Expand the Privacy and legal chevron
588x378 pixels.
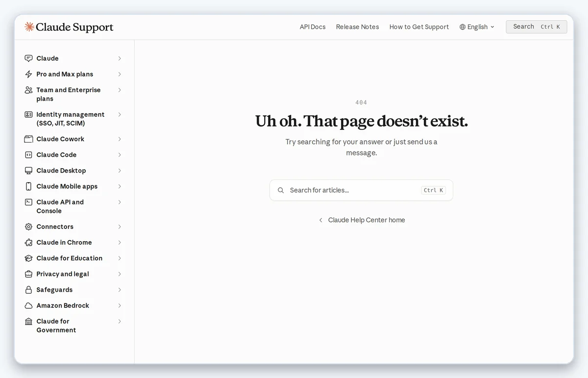pyautogui.click(x=120, y=274)
